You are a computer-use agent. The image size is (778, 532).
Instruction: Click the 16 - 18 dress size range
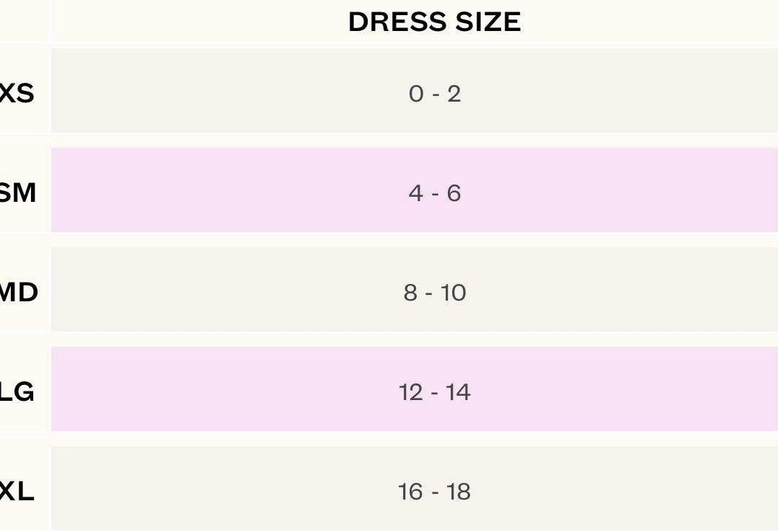click(434, 492)
